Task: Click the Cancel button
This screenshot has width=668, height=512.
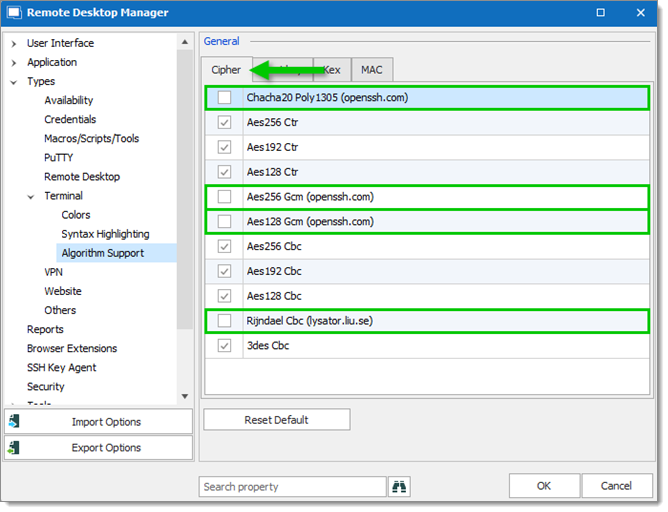Action: click(616, 486)
